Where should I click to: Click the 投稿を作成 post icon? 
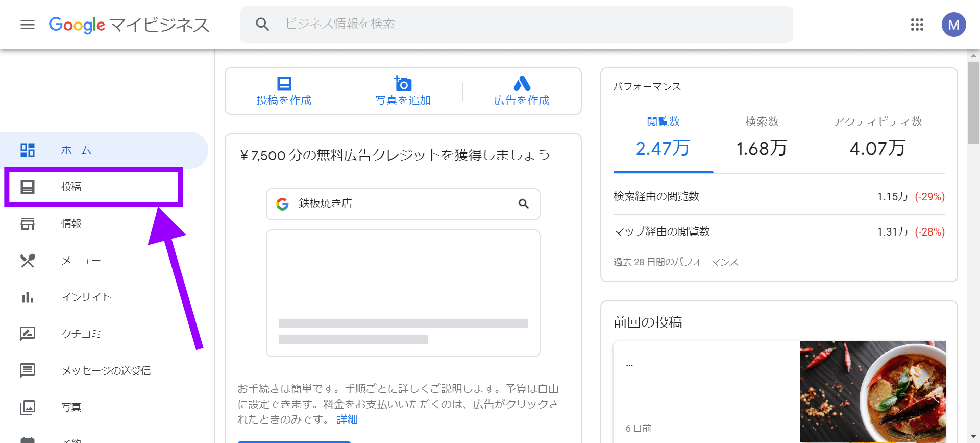click(x=284, y=84)
